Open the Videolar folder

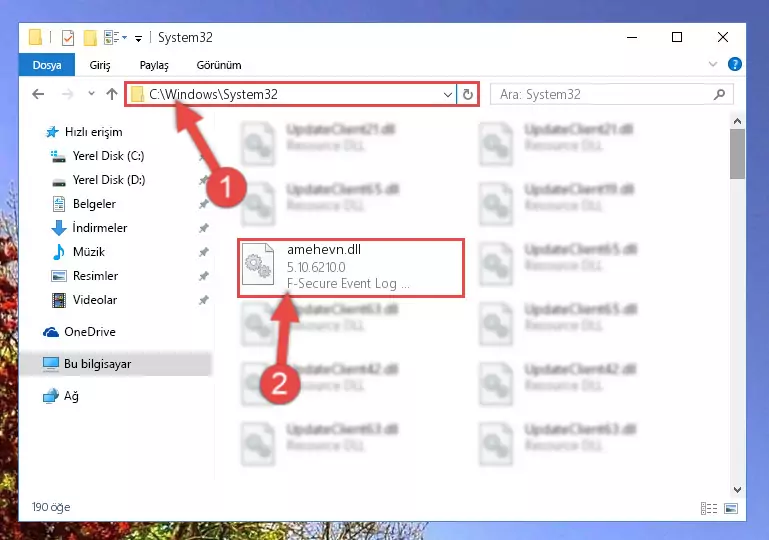(x=95, y=300)
